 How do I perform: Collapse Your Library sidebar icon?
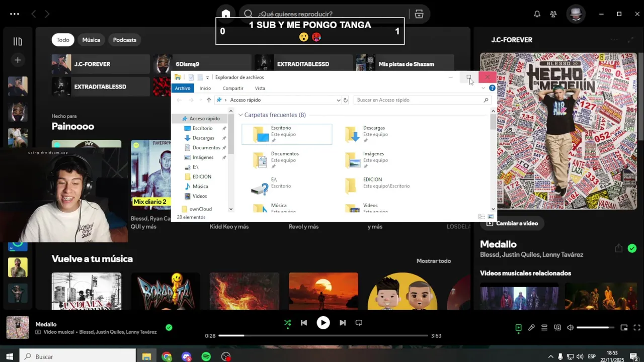(18, 41)
